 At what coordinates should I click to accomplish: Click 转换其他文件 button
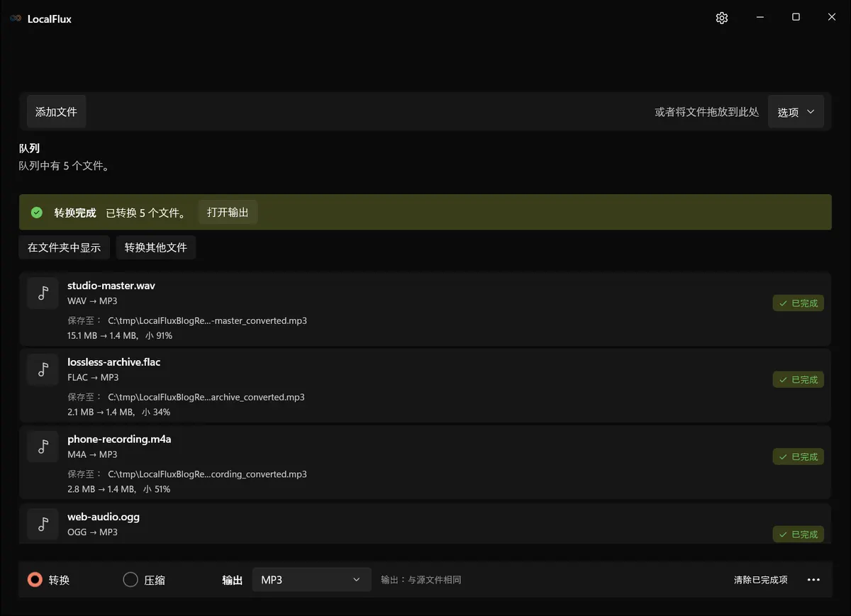156,247
